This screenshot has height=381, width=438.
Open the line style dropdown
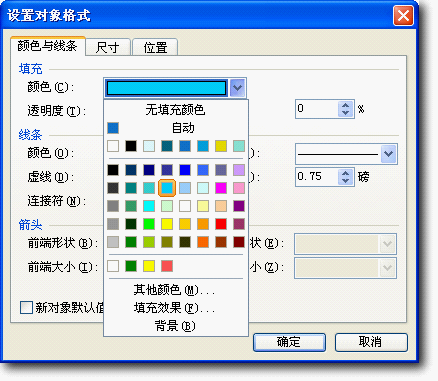coord(389,154)
